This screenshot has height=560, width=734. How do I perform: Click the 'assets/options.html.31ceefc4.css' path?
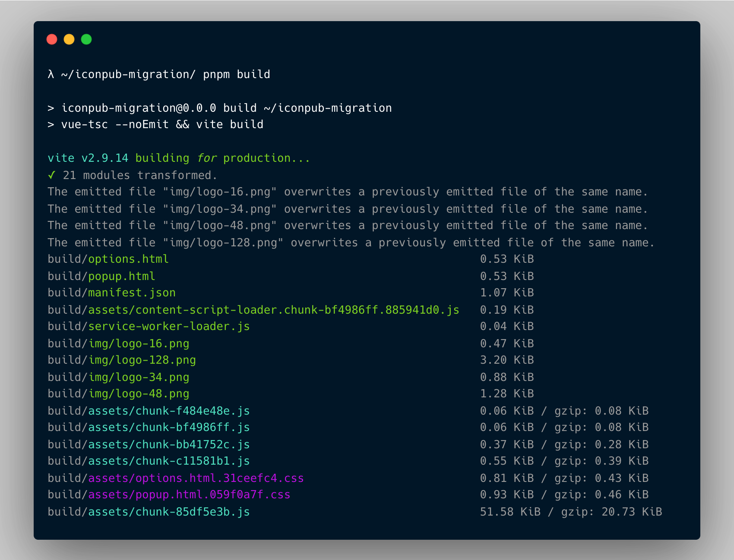[x=196, y=478]
